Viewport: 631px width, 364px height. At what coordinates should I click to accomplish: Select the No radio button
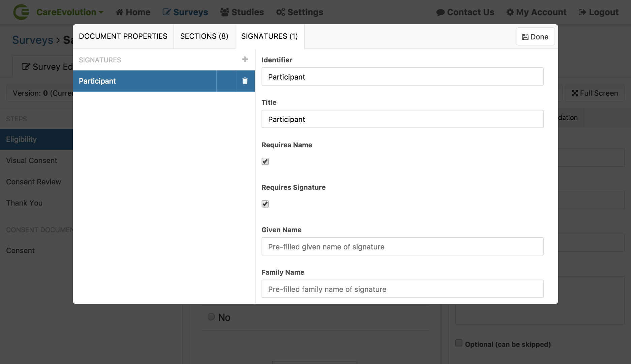[211, 317]
